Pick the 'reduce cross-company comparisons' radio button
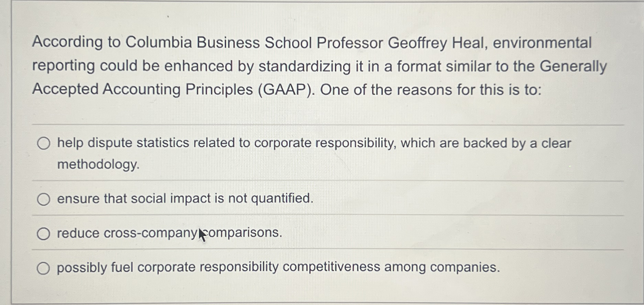 tap(44, 234)
